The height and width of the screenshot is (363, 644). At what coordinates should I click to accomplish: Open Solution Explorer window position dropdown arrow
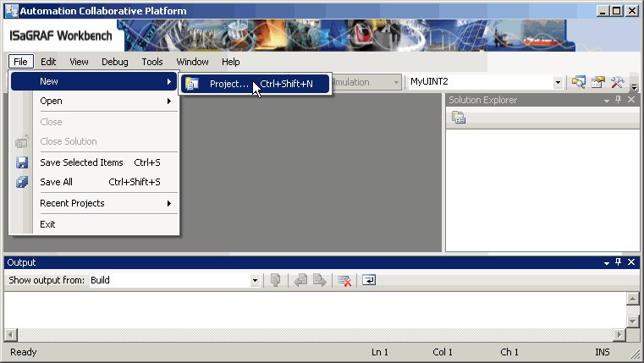click(606, 101)
